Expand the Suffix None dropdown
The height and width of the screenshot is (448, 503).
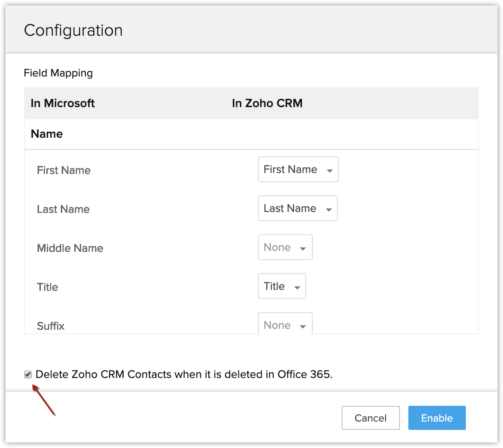285,325
